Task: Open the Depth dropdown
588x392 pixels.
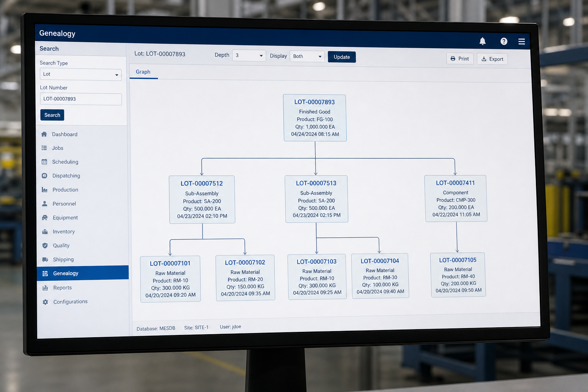Action: [249, 56]
